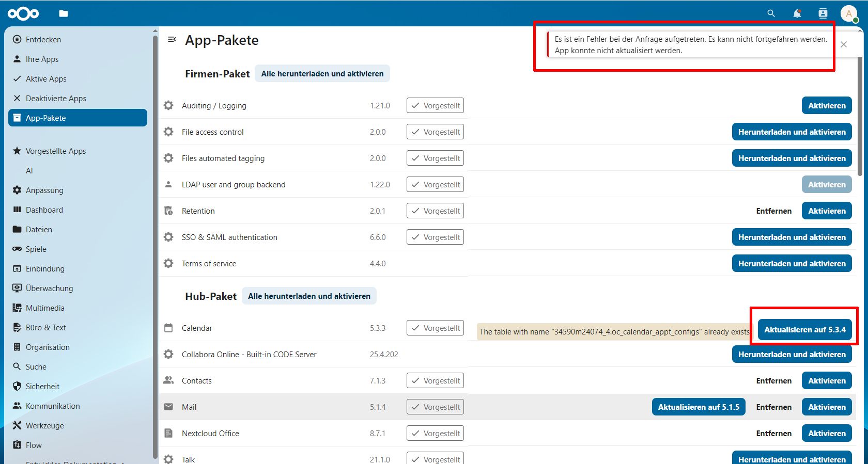Open the Sicherheit category

(78, 386)
